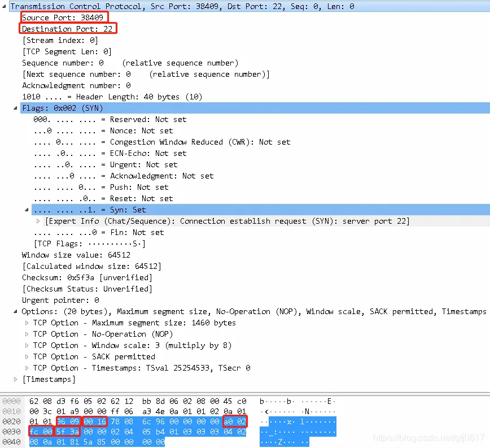The height and width of the screenshot is (448, 490).
Task: Select the Checksum: 0x5f3a row
Action: tap(87, 277)
